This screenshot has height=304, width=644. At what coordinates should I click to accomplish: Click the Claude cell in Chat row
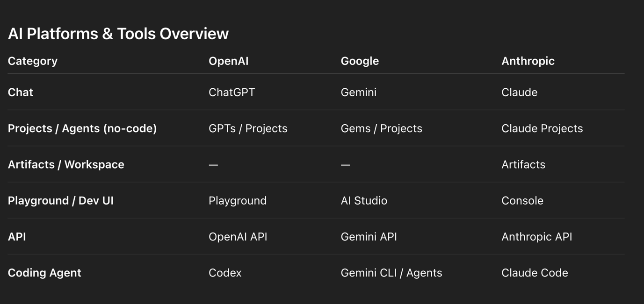click(519, 92)
